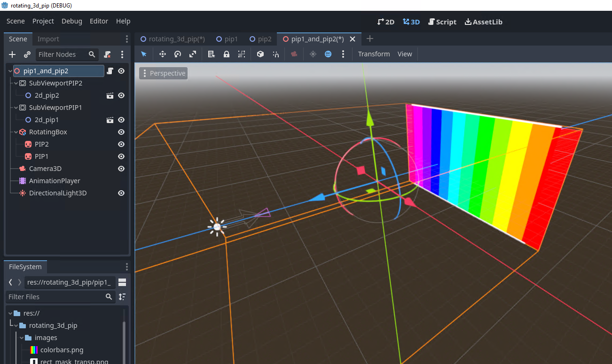This screenshot has height=364, width=612.
Task: Collapse the SubViewportPIP2 node
Action: pos(16,83)
